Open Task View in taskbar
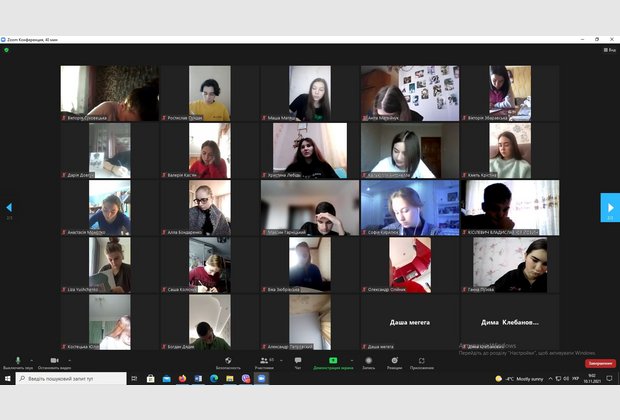 click(x=134, y=378)
